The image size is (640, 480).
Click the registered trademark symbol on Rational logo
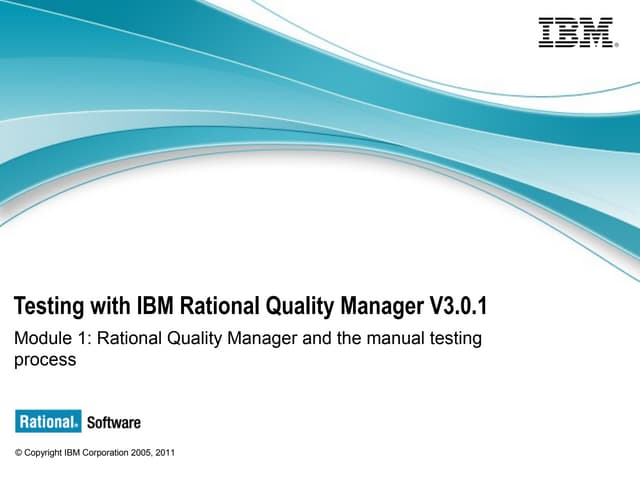[x=78, y=425]
